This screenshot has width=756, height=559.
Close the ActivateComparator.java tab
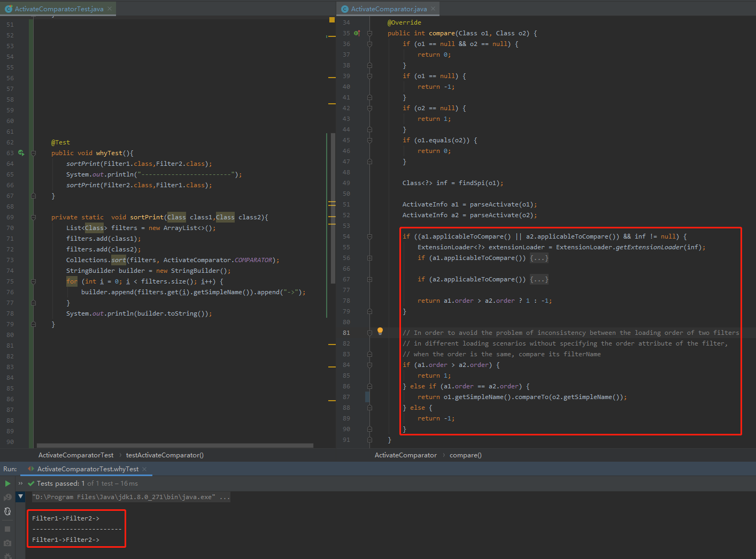point(433,9)
